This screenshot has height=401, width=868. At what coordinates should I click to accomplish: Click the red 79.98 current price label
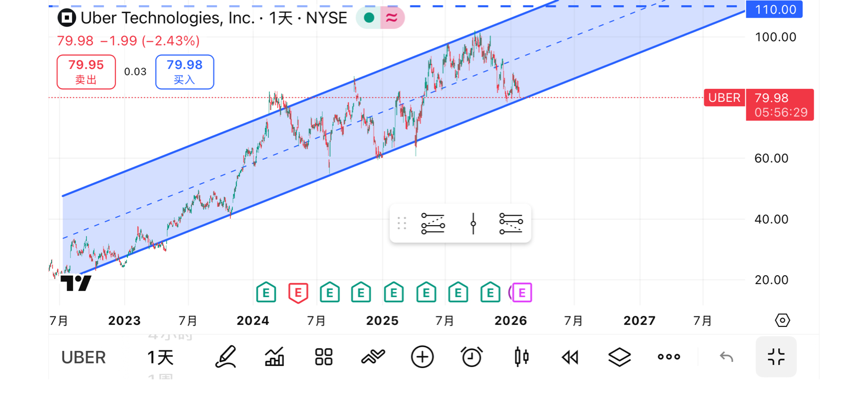tap(780, 104)
